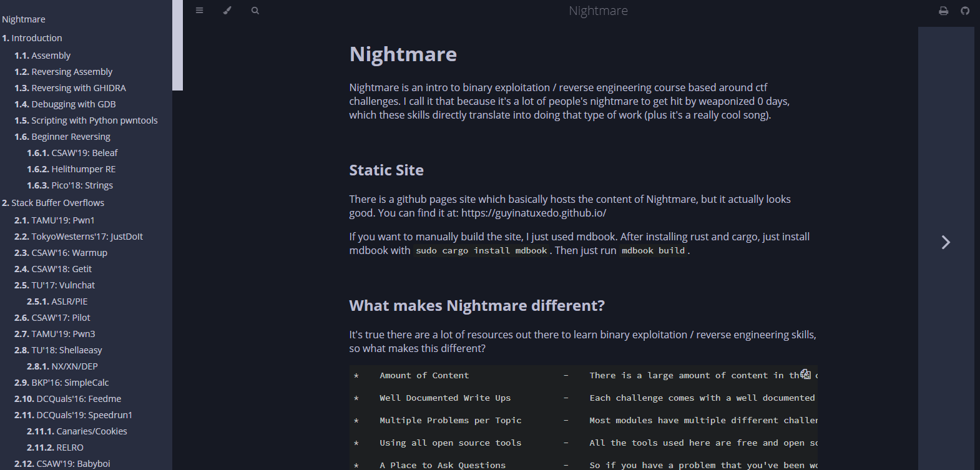Open chapter 1. Introduction
Screen dimensions: 980x470
(x=32, y=38)
